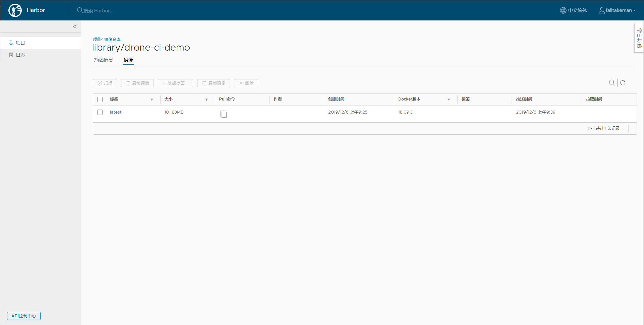Click the 扫描 scan button

[105, 83]
